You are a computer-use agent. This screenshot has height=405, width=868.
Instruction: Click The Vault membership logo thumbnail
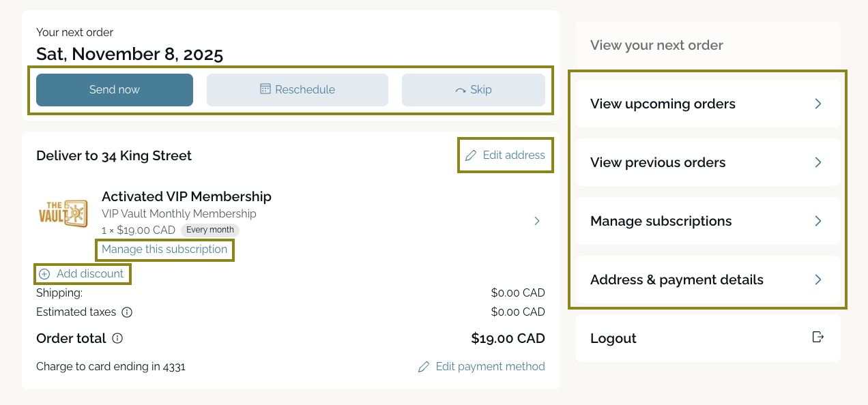(63, 214)
